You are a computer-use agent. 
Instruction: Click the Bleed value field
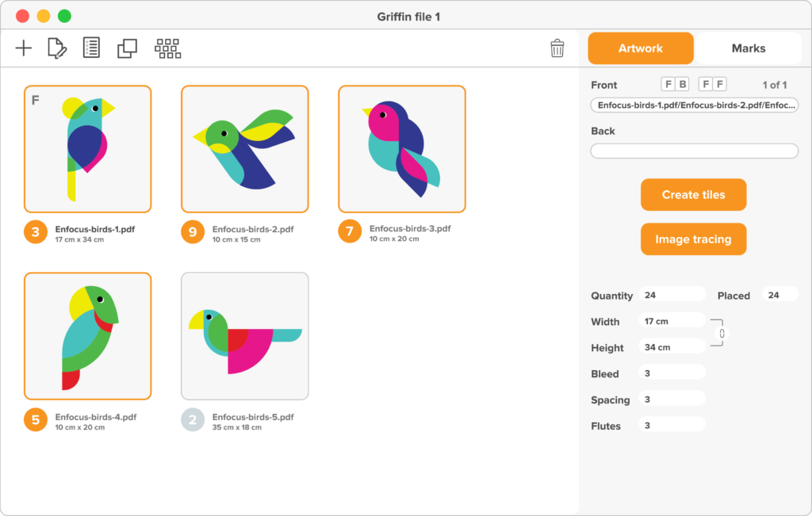click(672, 373)
